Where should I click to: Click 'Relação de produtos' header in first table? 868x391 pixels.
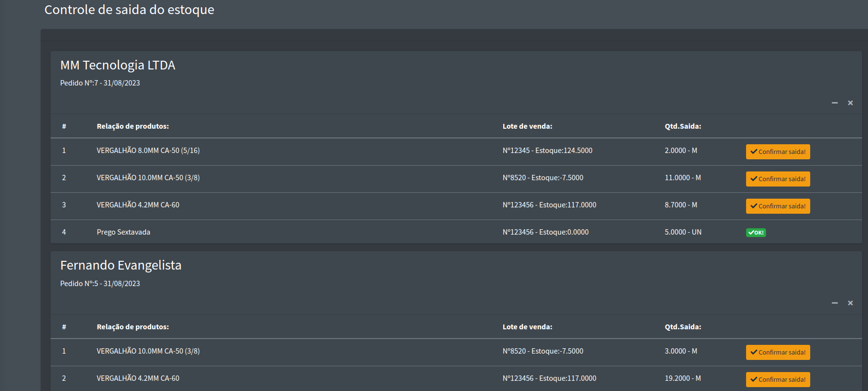pos(133,126)
